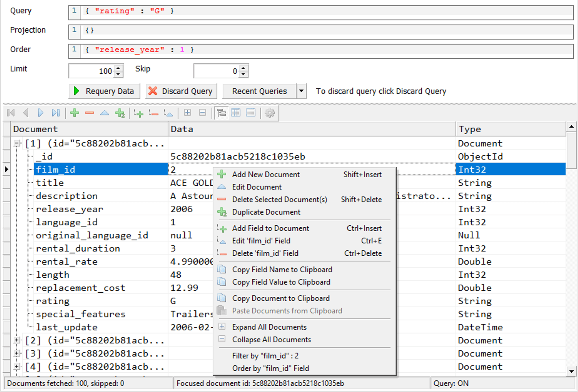Screen dimensions: 578x392
Task: Navigate to last page with the skip-forward icon
Action: pos(56,113)
